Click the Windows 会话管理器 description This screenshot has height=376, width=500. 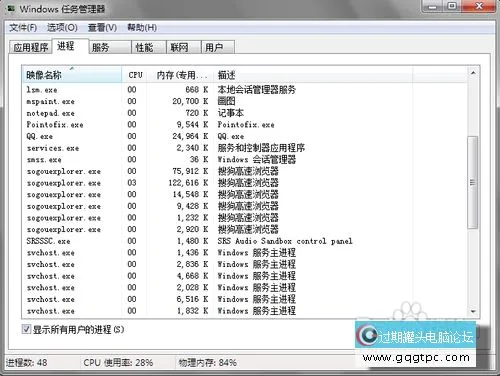click(257, 159)
